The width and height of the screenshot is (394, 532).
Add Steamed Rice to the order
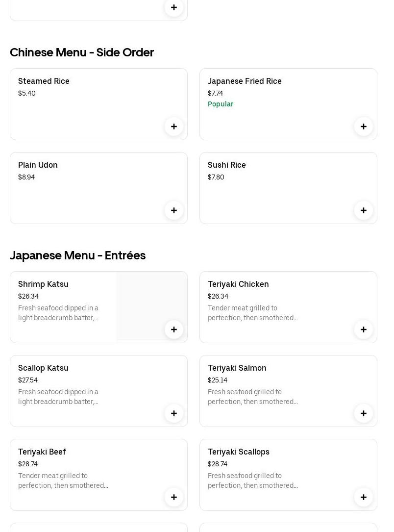[174, 127]
